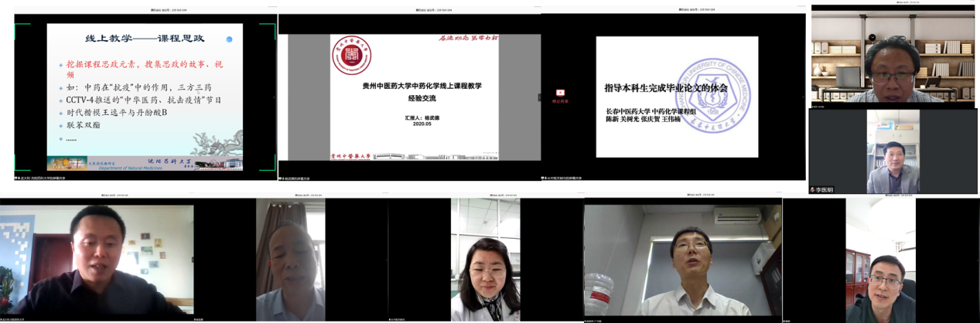Click the red stop sharing icon
This screenshot has width=980, height=323.
[x=560, y=93]
